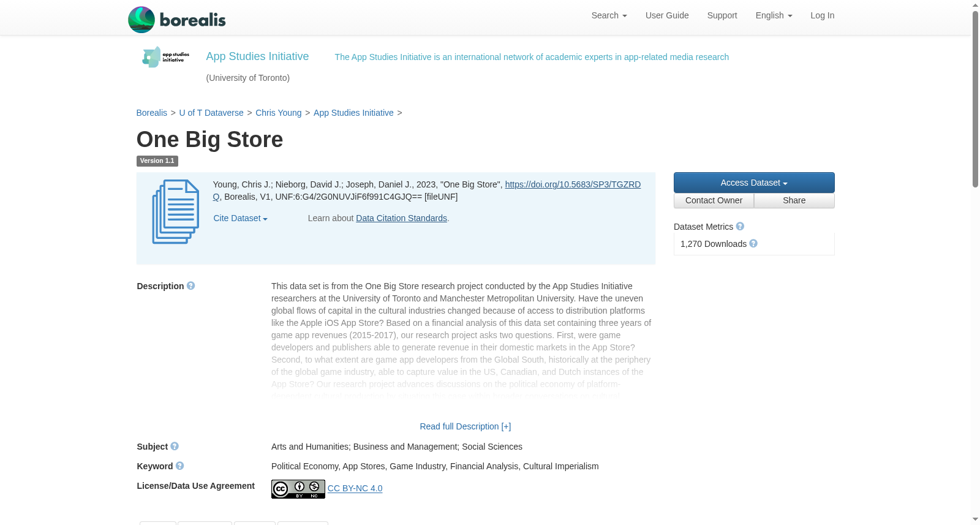Click the page vertical scrollbar thumb
Viewport: 980px width, 525px height.
pos(975,98)
